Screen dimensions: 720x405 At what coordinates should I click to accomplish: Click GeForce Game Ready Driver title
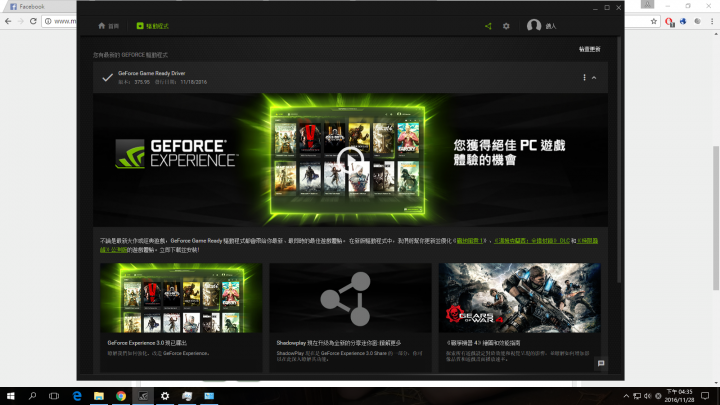[152, 73]
